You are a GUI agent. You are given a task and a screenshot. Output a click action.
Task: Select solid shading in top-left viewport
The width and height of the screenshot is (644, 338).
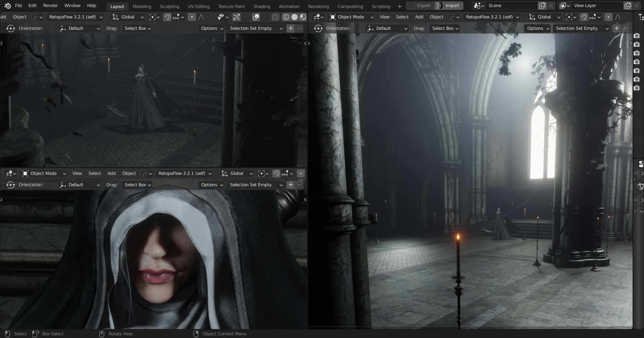point(294,17)
